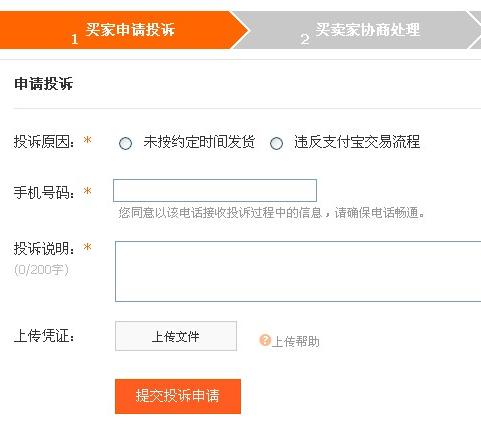
Task: Click the partially visible third step arrow
Action: click(474, 30)
